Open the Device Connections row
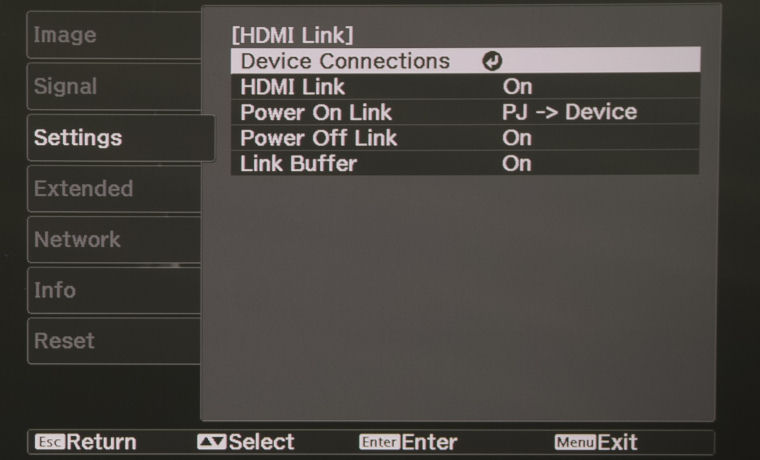 465,61
